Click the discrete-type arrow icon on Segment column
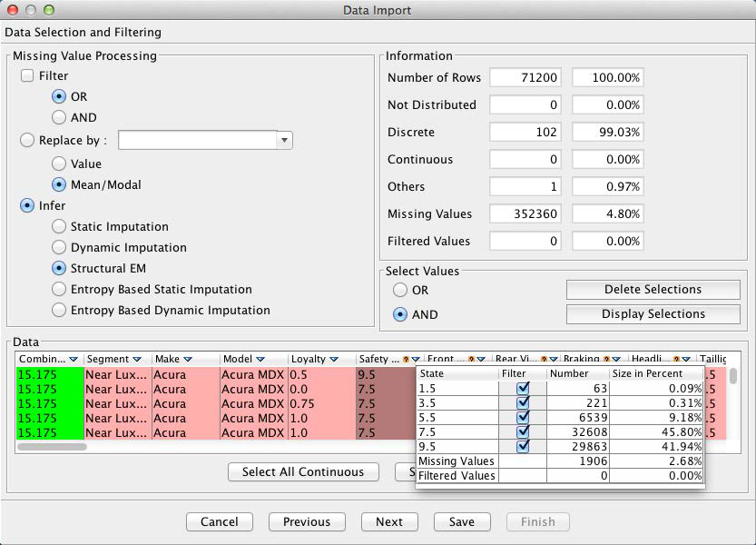The width and height of the screenshot is (756, 545). click(x=137, y=360)
